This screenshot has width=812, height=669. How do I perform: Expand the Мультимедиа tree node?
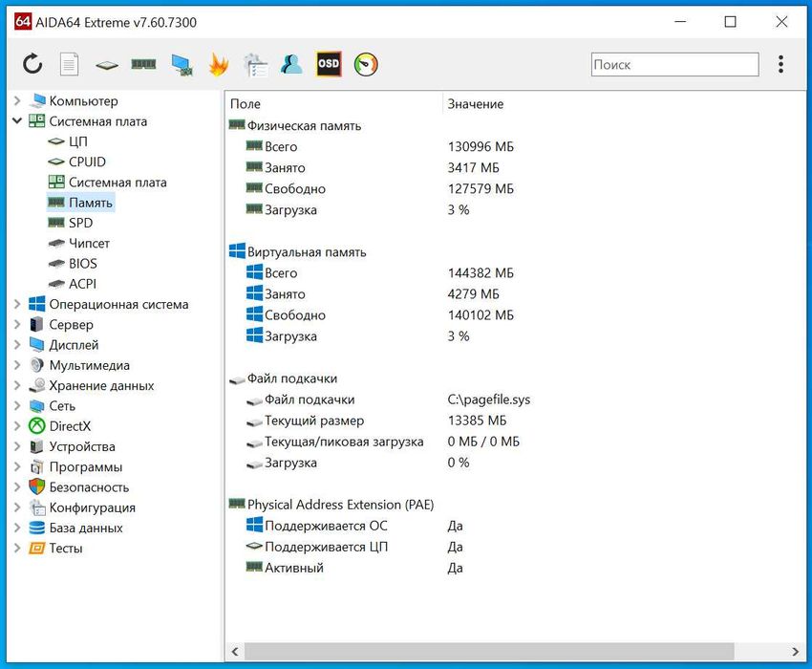point(17,365)
